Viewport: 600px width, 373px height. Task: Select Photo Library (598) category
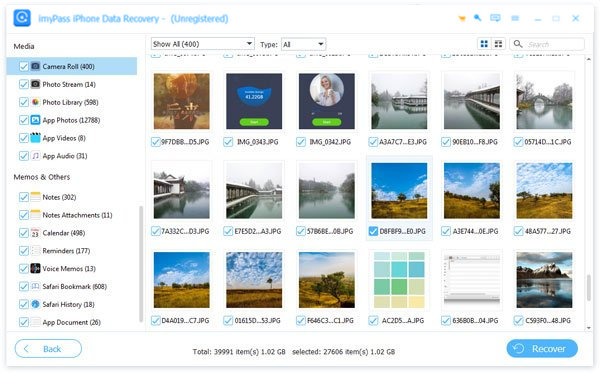click(70, 102)
